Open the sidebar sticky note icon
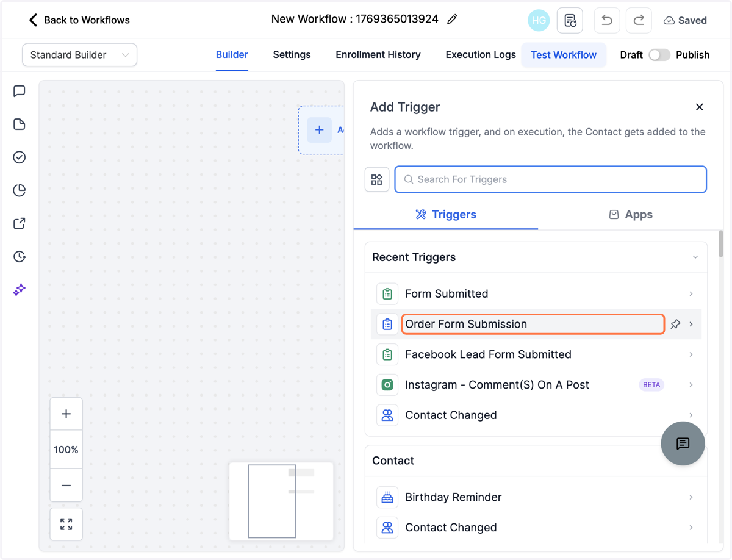The height and width of the screenshot is (560, 732). click(20, 124)
